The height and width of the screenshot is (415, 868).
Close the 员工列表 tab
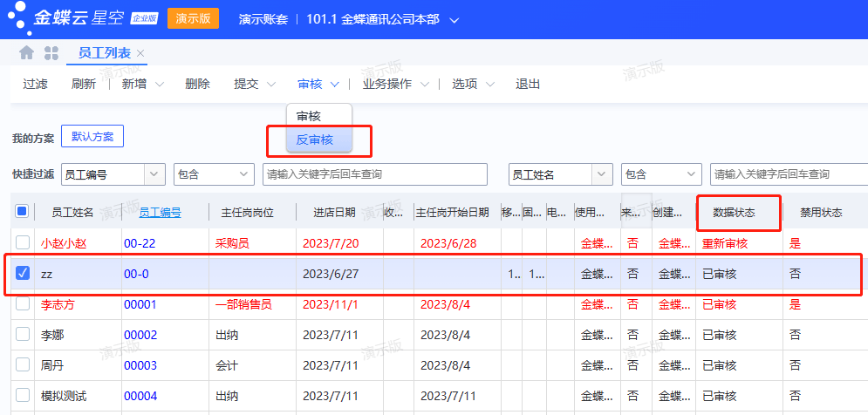pos(140,53)
